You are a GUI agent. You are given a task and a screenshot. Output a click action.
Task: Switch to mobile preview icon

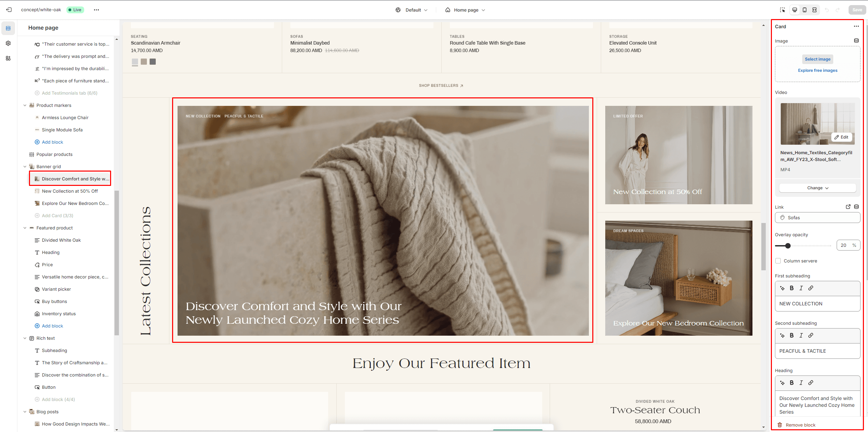[x=804, y=10]
